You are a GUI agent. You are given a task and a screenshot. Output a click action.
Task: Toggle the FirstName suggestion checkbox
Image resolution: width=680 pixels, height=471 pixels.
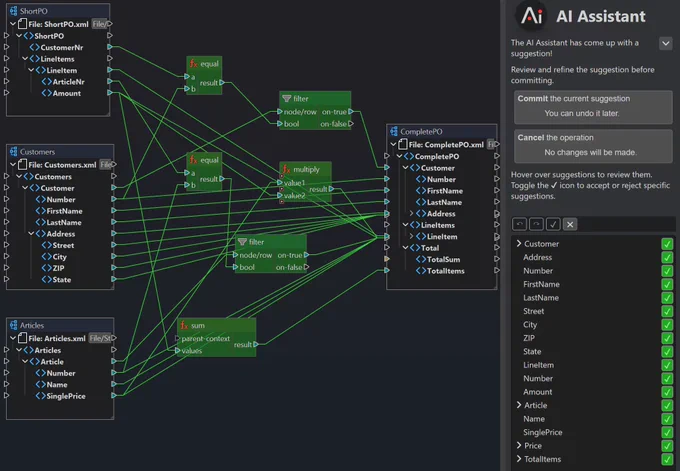pyautogui.click(x=667, y=284)
